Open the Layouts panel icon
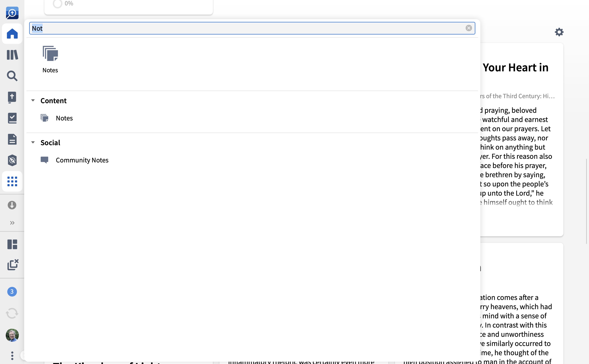 click(12, 244)
